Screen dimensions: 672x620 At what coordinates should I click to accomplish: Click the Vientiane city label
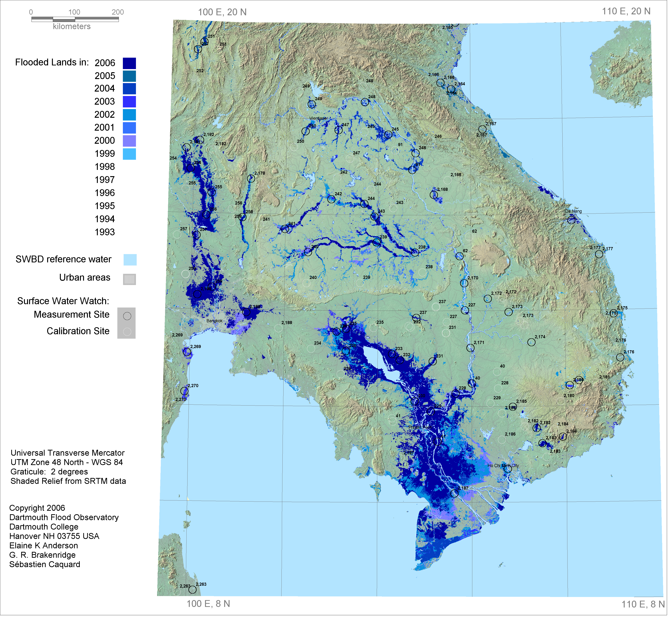(x=318, y=118)
